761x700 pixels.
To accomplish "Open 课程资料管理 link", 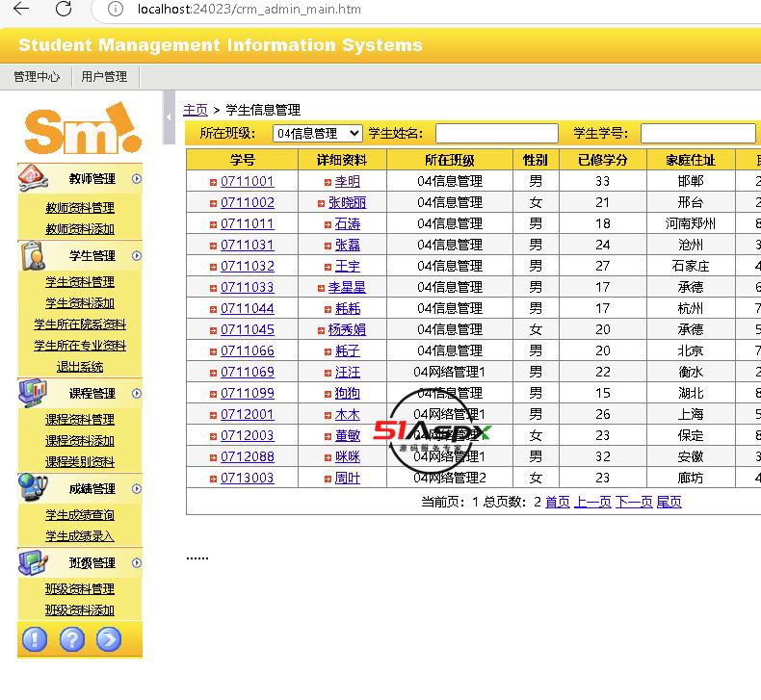I will coord(80,420).
